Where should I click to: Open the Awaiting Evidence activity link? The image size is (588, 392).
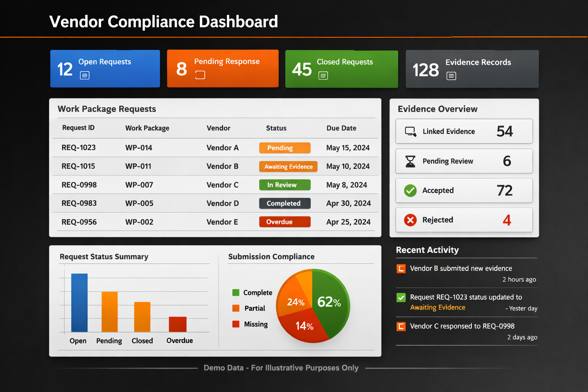pos(438,307)
